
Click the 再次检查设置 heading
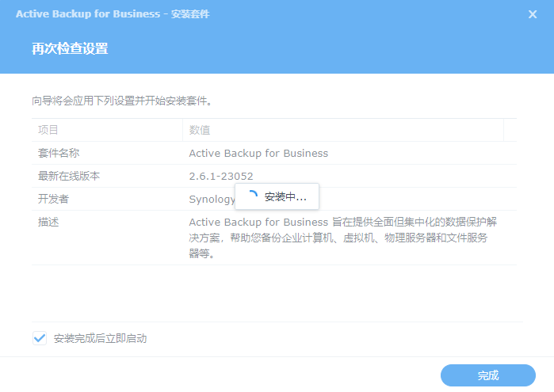tap(70, 49)
